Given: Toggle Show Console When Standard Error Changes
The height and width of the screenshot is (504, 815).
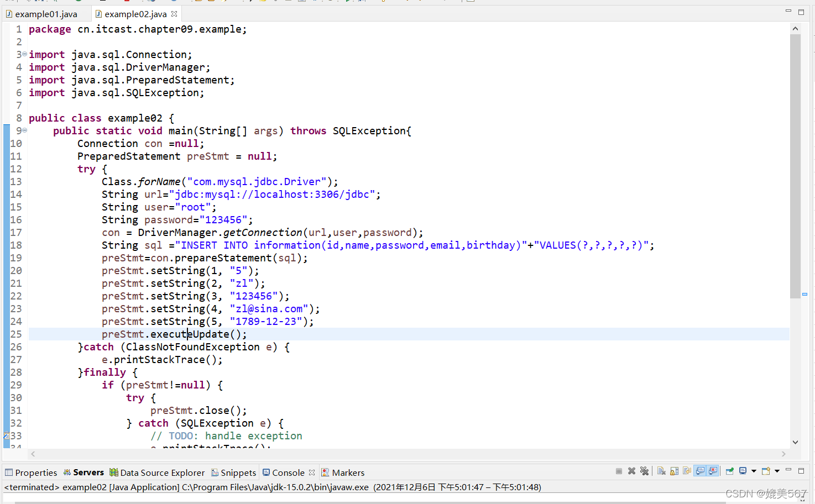Looking at the screenshot, I should 712,470.
